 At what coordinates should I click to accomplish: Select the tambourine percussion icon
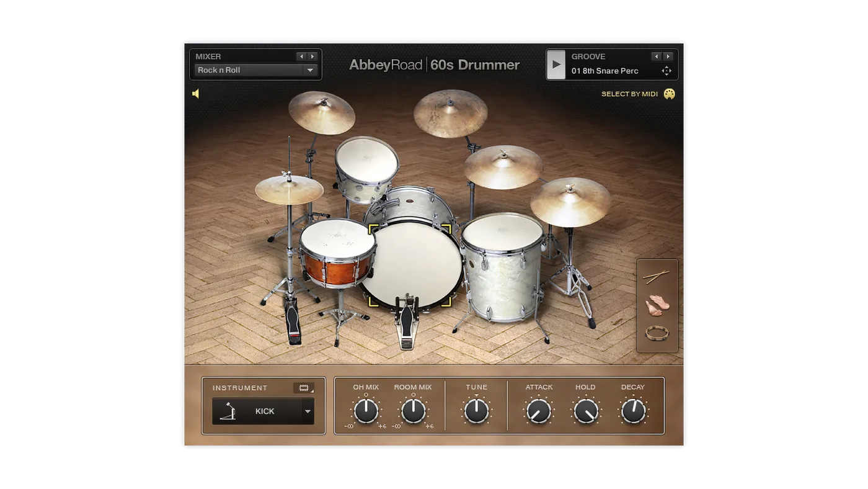657,334
